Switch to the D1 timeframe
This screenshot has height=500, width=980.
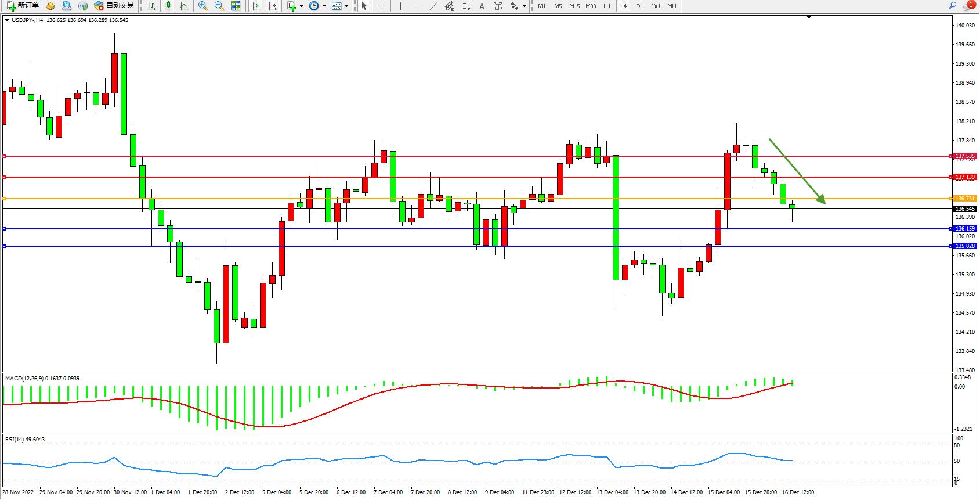(x=639, y=6)
